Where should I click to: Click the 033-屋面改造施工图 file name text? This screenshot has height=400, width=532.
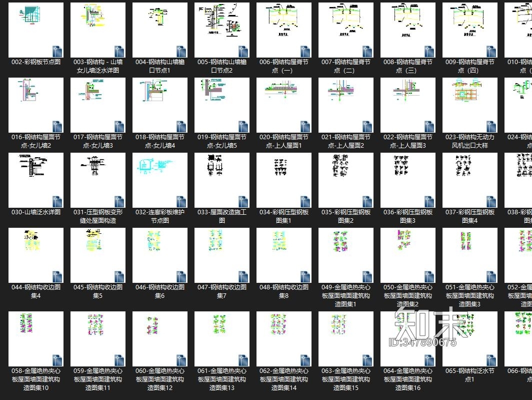coord(222,216)
